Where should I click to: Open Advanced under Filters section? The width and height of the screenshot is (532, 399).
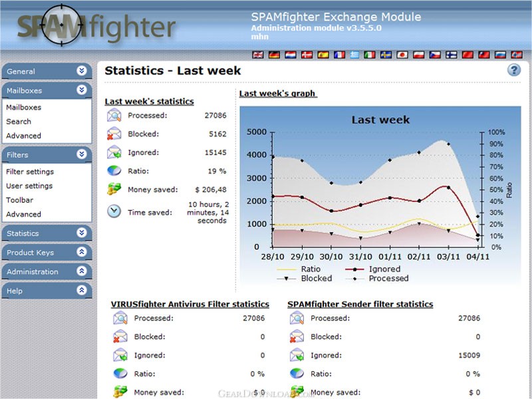point(23,214)
